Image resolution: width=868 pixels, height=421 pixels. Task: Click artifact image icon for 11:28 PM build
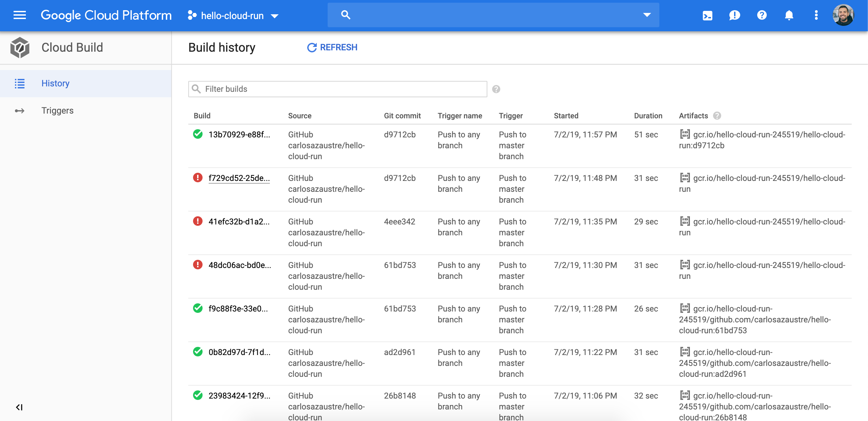pos(685,308)
